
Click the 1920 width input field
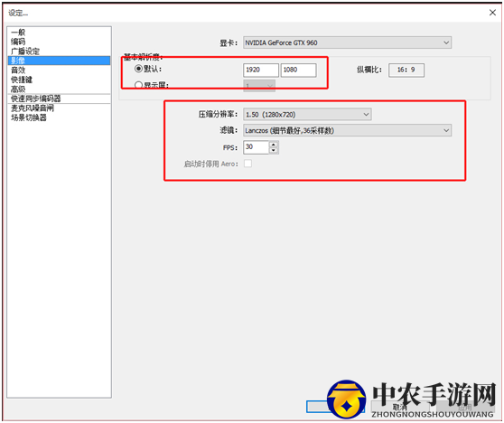click(x=261, y=70)
